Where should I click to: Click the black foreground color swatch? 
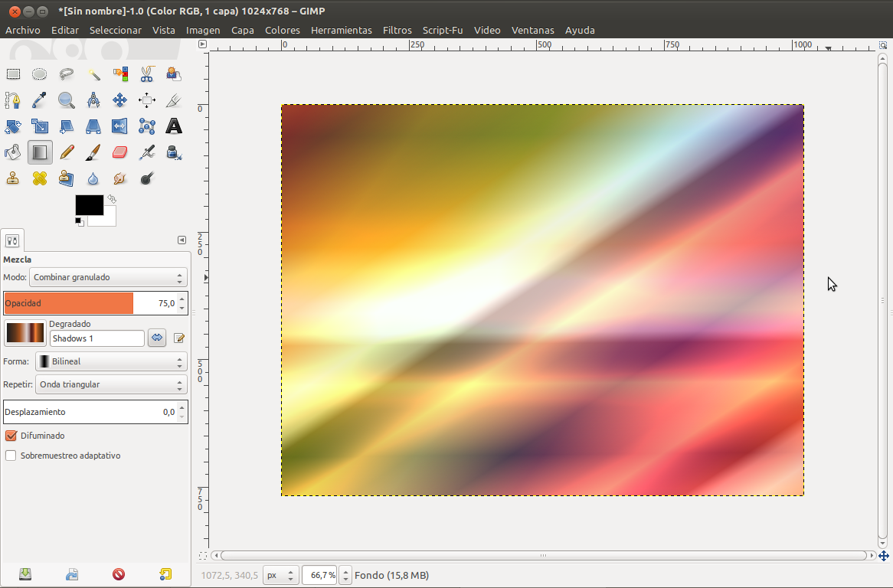pyautogui.click(x=89, y=205)
